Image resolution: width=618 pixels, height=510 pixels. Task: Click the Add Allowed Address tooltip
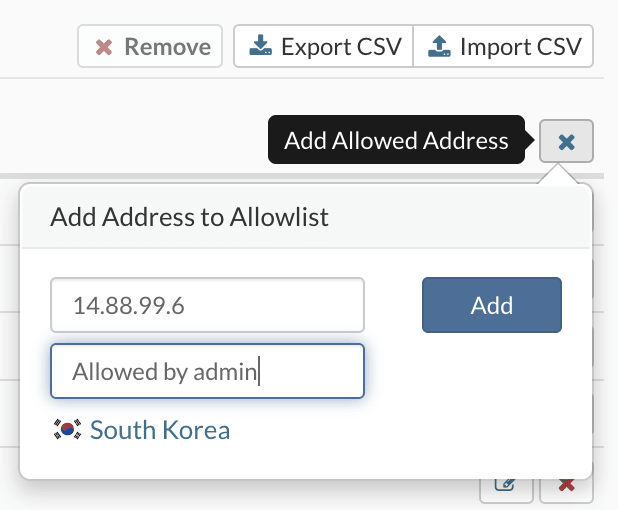(396, 140)
